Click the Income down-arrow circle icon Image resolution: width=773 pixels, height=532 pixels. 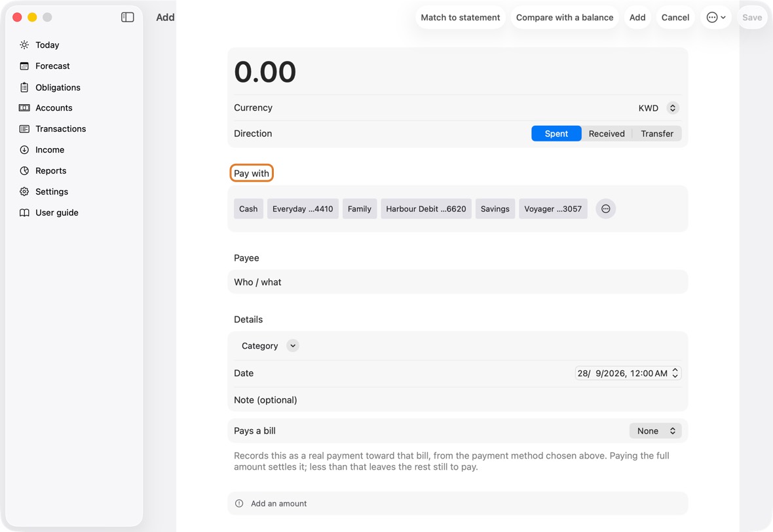pos(24,150)
